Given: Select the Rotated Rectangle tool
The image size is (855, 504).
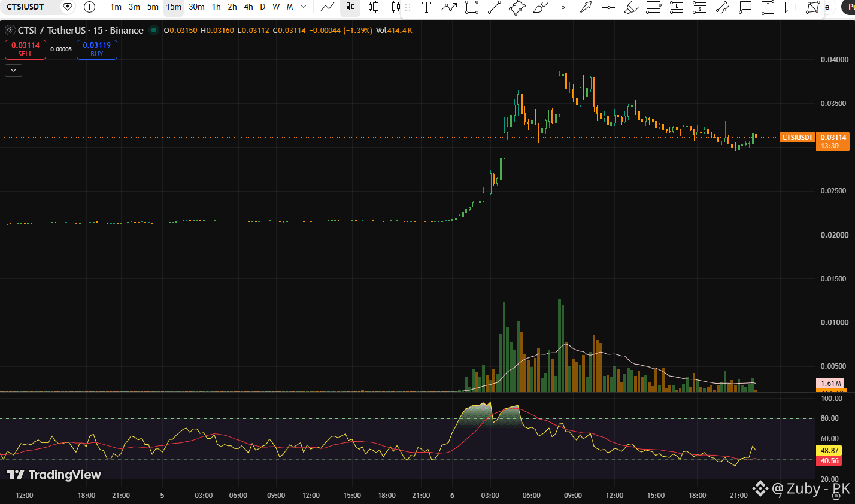Looking at the screenshot, I should tap(517, 7).
